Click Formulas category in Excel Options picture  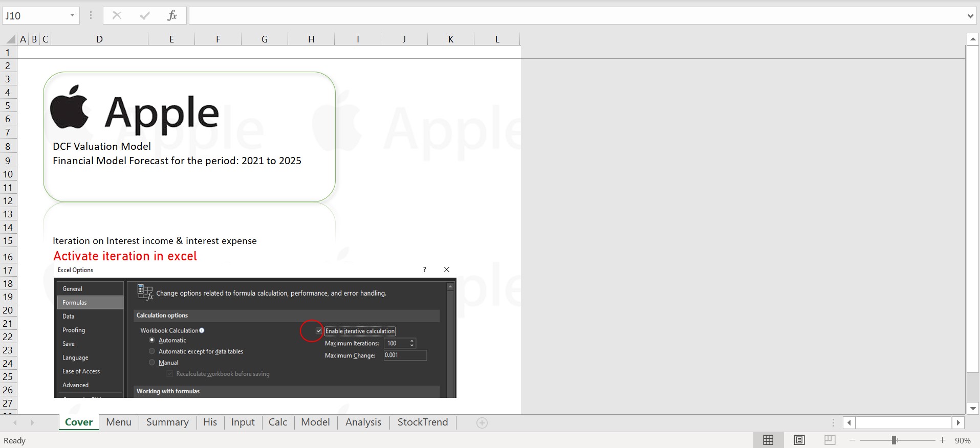(x=90, y=302)
